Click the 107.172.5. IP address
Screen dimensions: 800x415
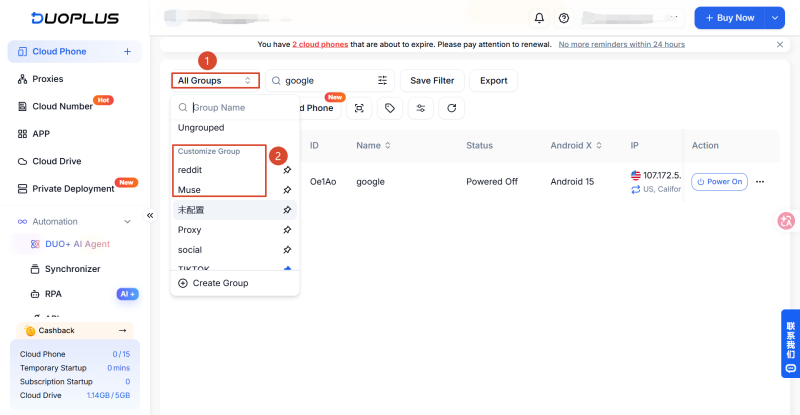(x=662, y=176)
